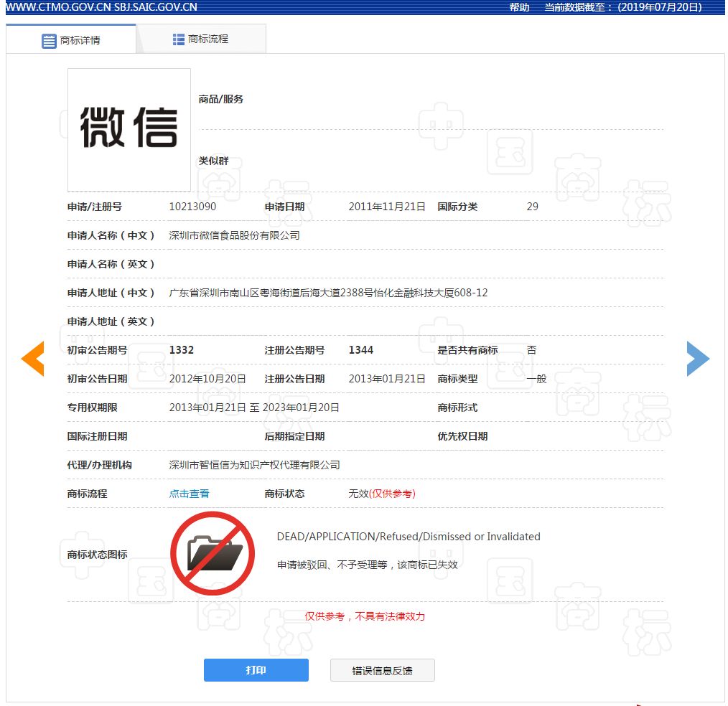This screenshot has width=728, height=706.
Task: Click the 当前数据截至 data date text
Action: [x=622, y=7]
